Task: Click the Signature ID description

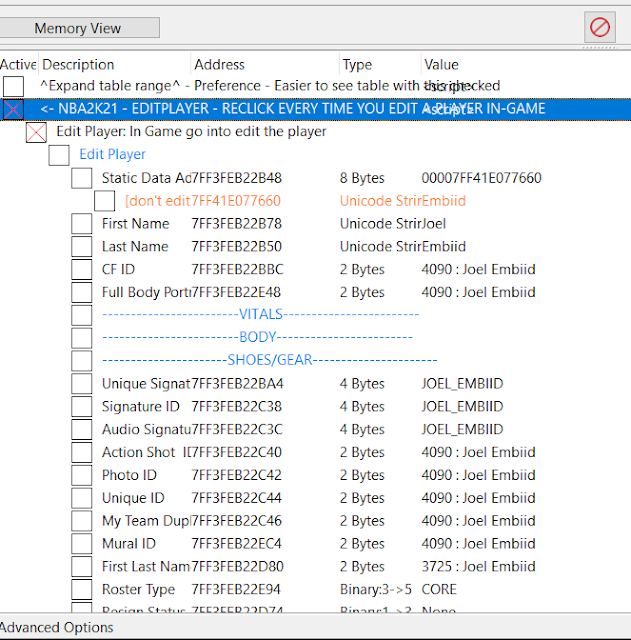Action: tap(140, 407)
